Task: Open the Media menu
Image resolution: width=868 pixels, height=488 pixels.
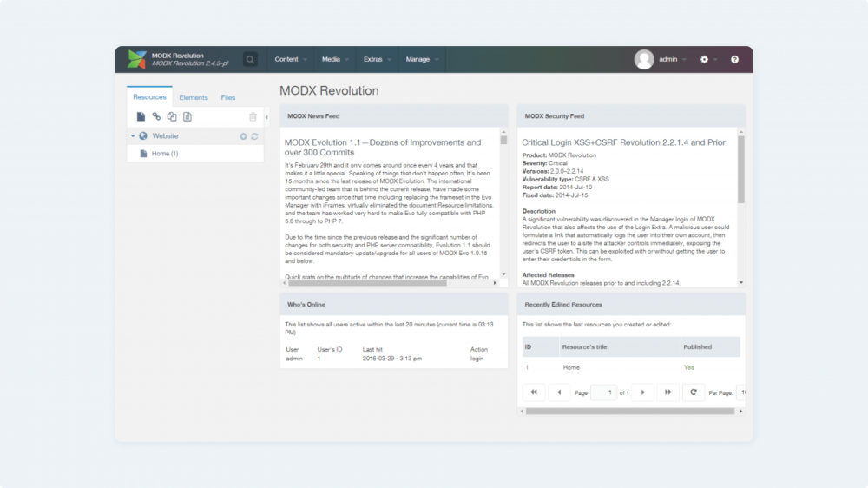Action: pyautogui.click(x=335, y=59)
